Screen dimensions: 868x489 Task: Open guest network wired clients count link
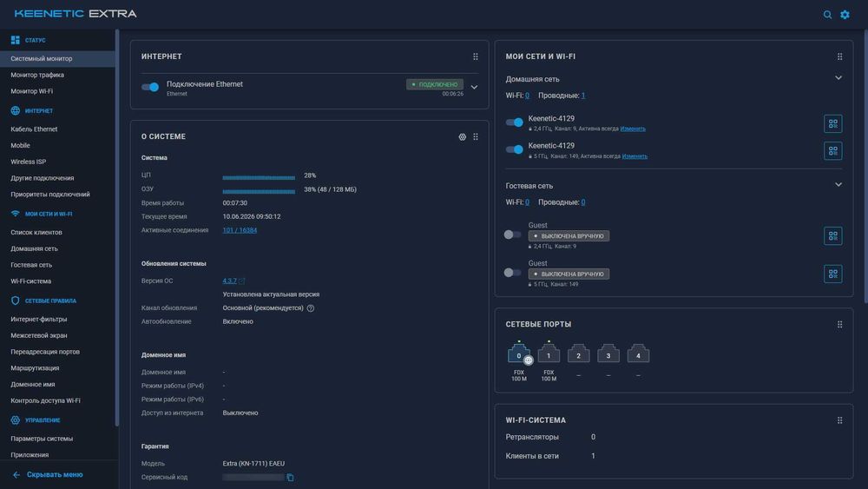point(583,202)
